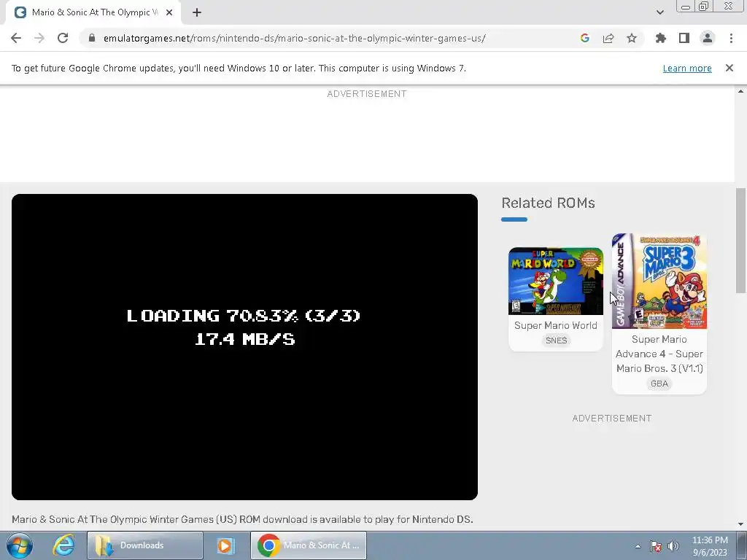747x560 pixels.
Task: Dismiss the Chrome update notification bar
Action: click(729, 68)
